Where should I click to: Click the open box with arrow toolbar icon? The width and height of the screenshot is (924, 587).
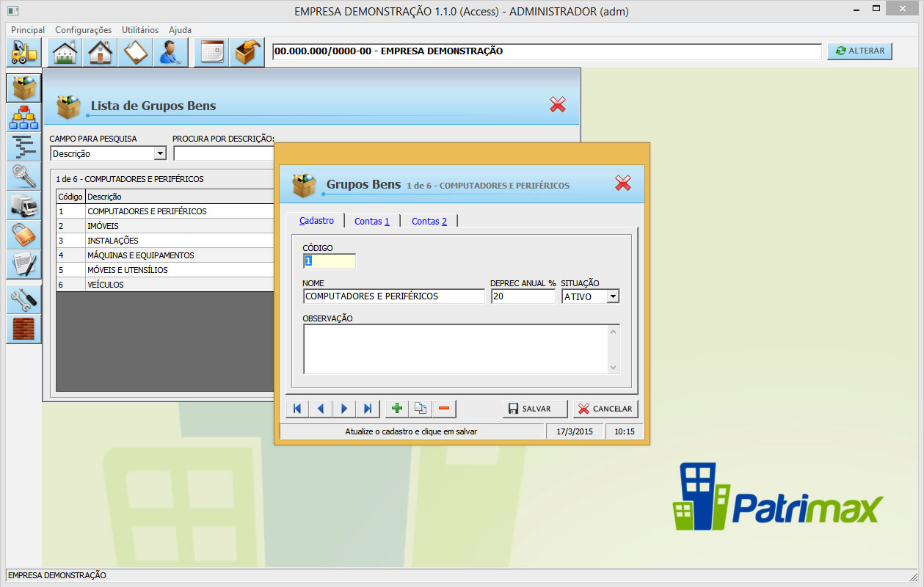(247, 53)
